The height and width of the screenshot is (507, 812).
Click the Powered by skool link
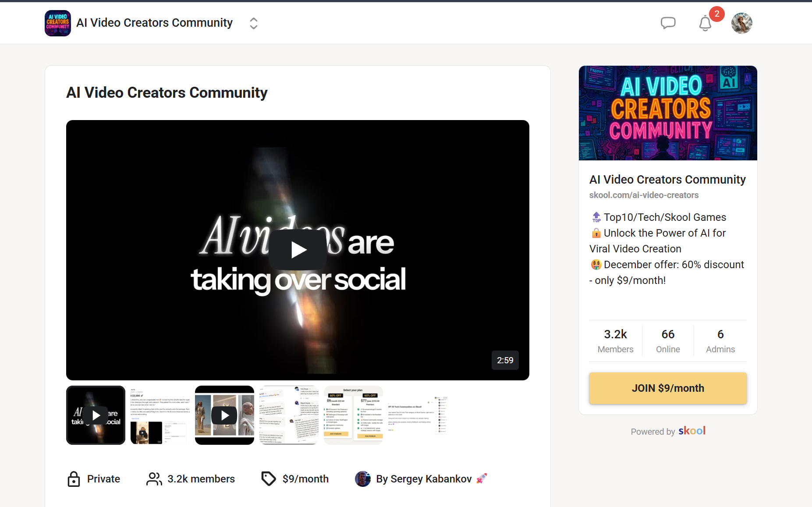click(x=667, y=431)
